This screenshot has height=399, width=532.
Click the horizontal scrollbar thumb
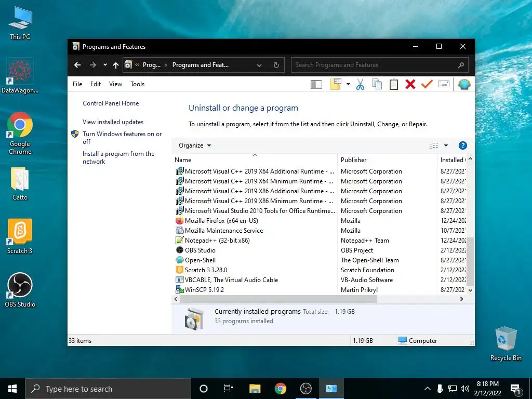[278, 299]
